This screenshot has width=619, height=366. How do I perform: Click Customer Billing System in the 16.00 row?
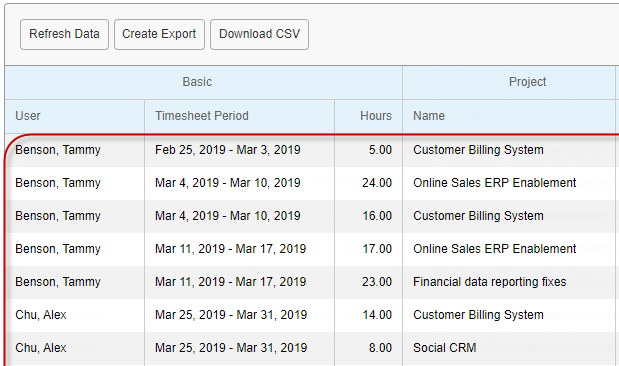478,216
